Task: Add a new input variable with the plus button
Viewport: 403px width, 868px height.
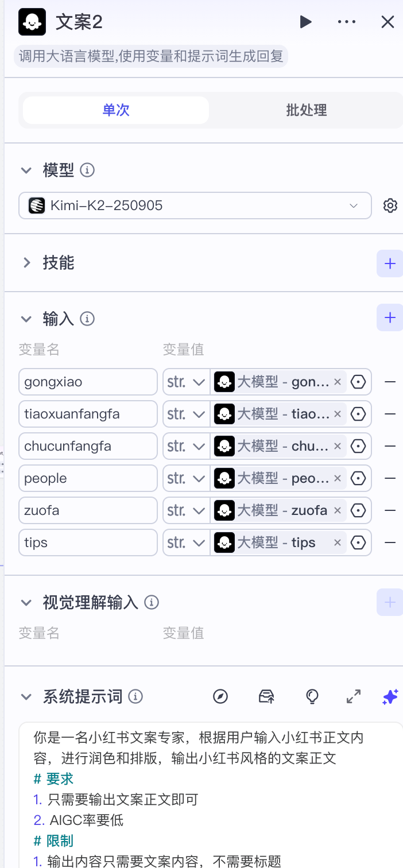Action: pos(390,317)
